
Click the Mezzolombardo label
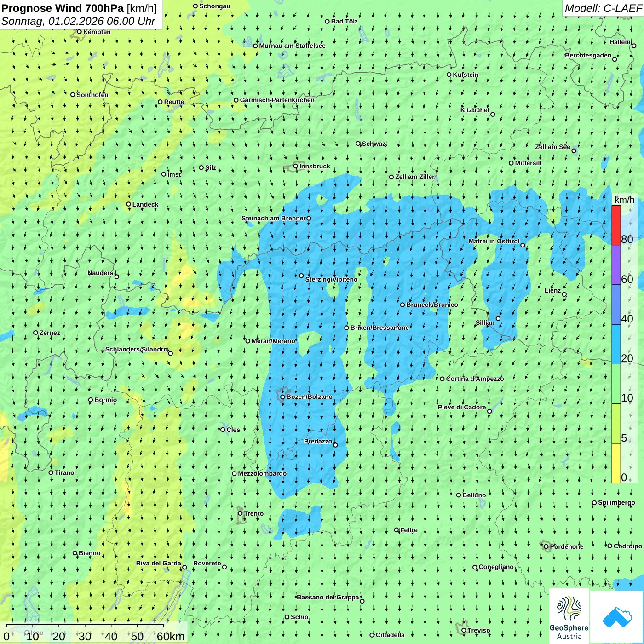pos(262,473)
